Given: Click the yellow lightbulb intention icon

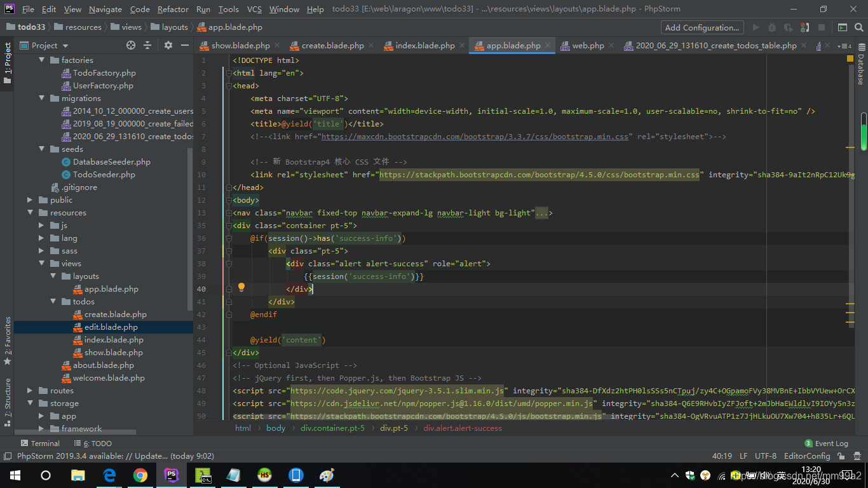Looking at the screenshot, I should point(241,287).
